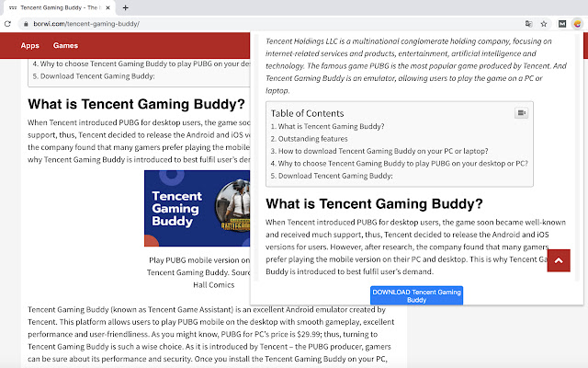
Task: Click the Tencent Gaming Buddy banner image
Action: tap(198, 209)
